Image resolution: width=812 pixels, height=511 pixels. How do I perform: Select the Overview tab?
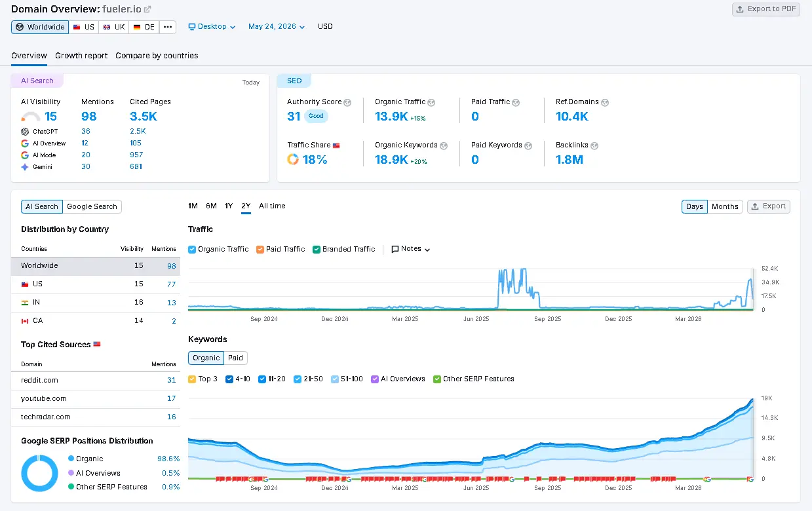point(29,56)
